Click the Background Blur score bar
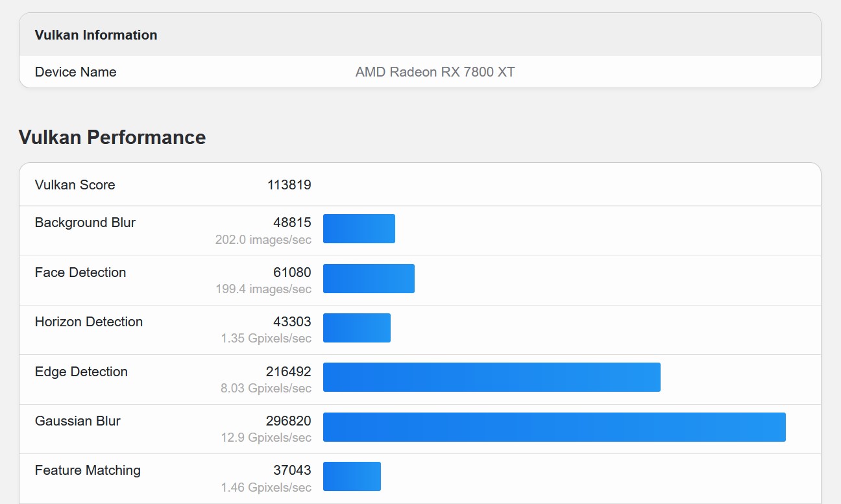This screenshot has width=841, height=504. pyautogui.click(x=359, y=229)
